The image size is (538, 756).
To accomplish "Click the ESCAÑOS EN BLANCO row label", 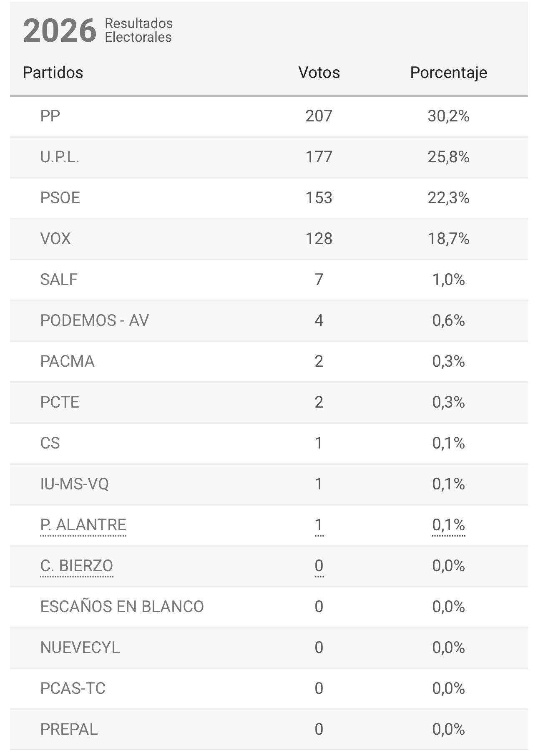I will (122, 607).
